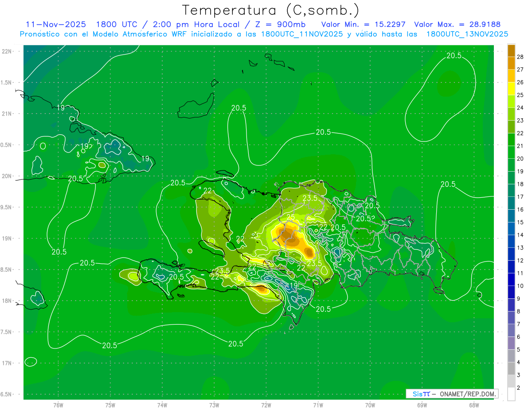This screenshot has width=532, height=411.
Task: Pick the yellow swatch between 25 and 26
Action: [511, 89]
